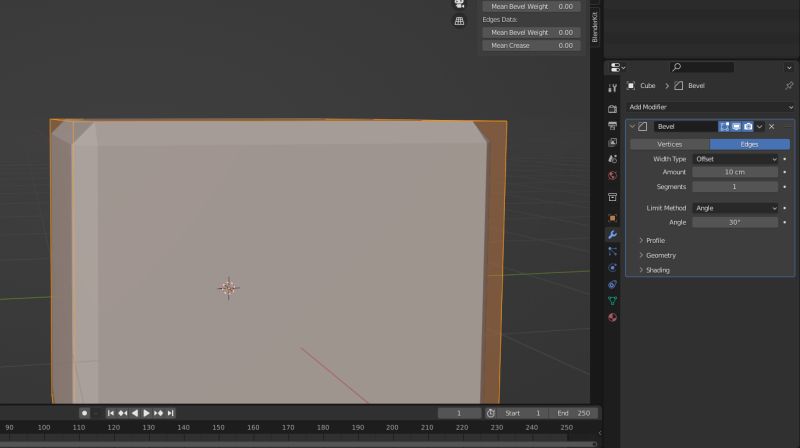Open the Scene properties tab

coord(612,159)
